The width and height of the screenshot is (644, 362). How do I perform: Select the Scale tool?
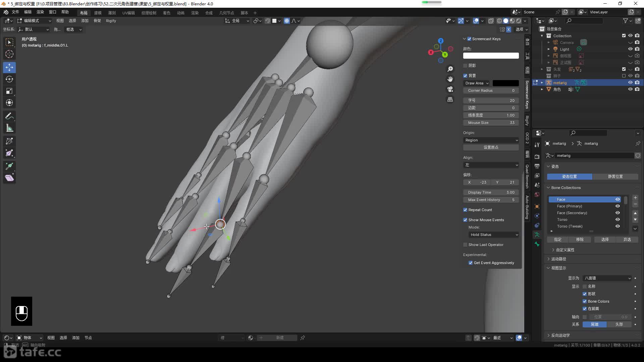coord(9,91)
